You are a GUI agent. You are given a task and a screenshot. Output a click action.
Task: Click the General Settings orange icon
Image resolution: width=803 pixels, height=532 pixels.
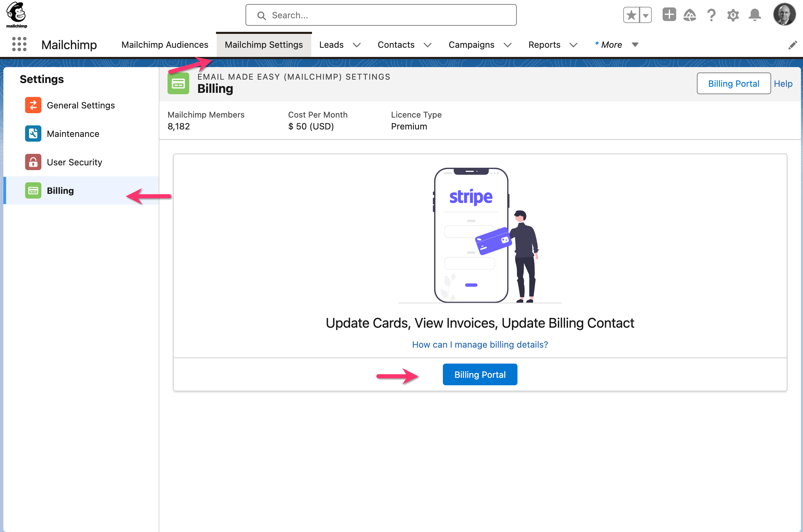tap(33, 105)
